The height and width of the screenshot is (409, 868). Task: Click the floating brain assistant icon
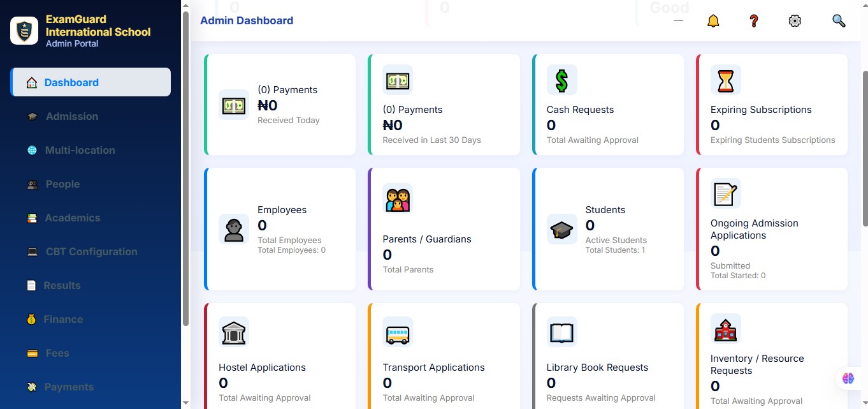point(848,378)
